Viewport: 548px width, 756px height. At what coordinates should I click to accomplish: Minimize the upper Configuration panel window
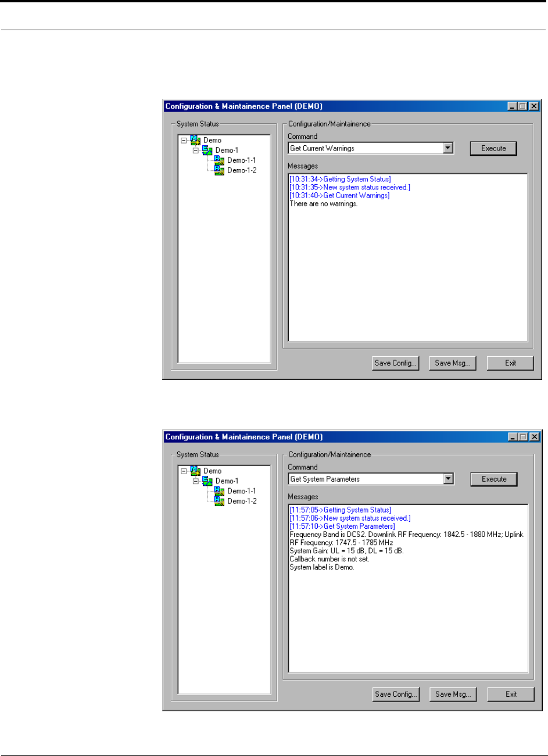pyautogui.click(x=512, y=106)
